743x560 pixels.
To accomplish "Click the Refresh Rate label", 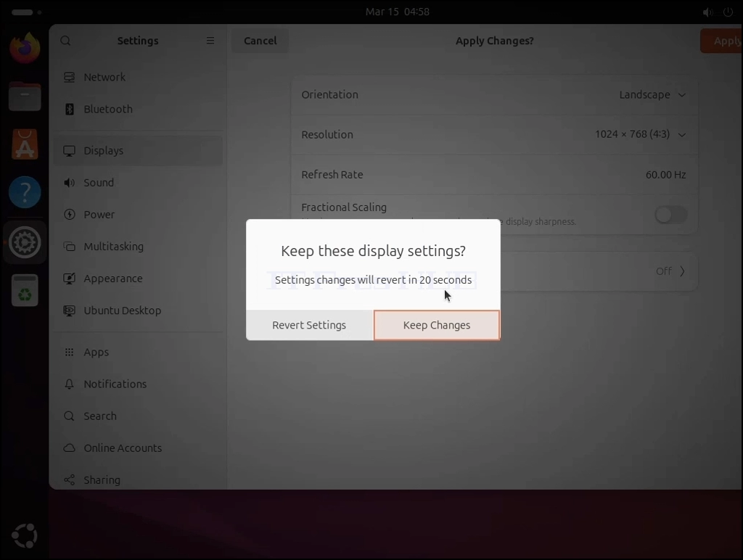I will pos(332,175).
